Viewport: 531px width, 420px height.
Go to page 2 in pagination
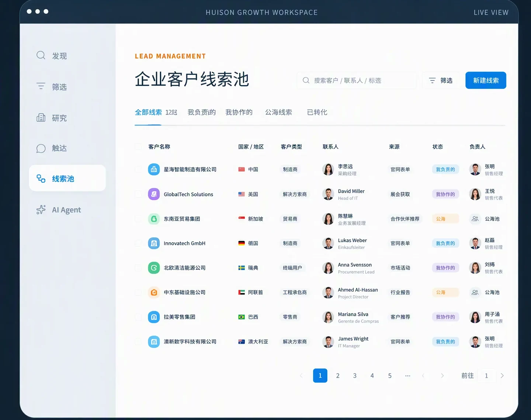pyautogui.click(x=337, y=376)
